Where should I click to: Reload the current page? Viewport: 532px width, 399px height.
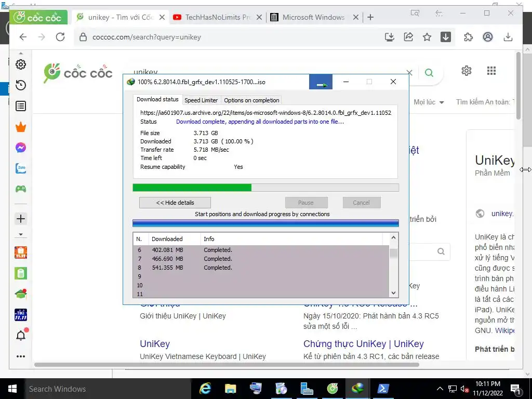click(x=60, y=37)
